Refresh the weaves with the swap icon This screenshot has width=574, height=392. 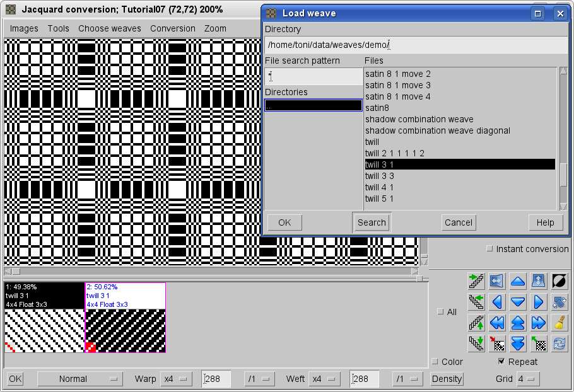559,343
